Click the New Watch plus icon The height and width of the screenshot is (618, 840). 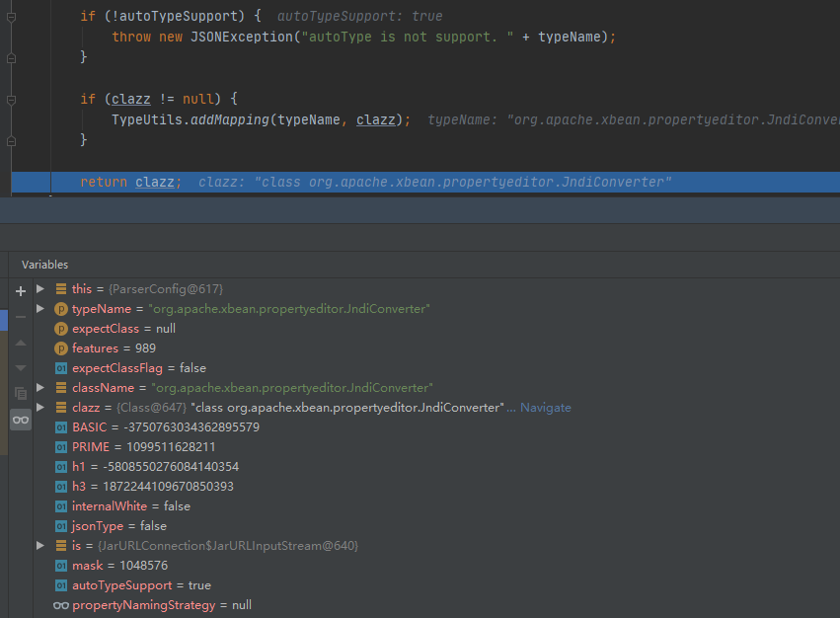(x=21, y=291)
